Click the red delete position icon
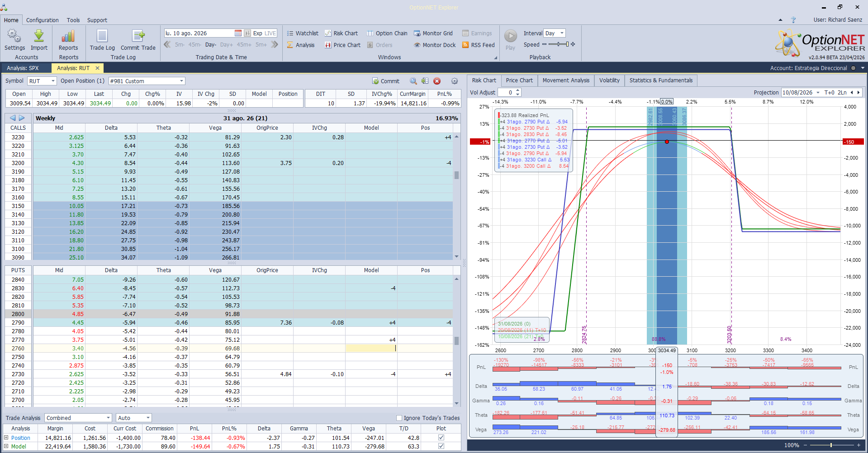 [437, 81]
